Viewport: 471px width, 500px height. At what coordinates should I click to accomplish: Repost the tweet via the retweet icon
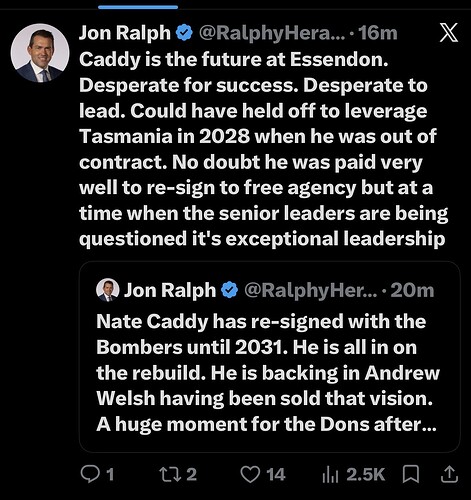pyautogui.click(x=170, y=474)
